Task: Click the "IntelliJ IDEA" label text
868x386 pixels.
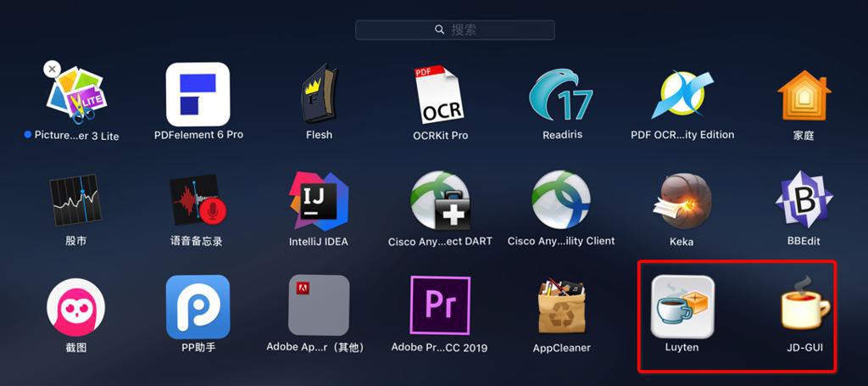Action: (319, 242)
